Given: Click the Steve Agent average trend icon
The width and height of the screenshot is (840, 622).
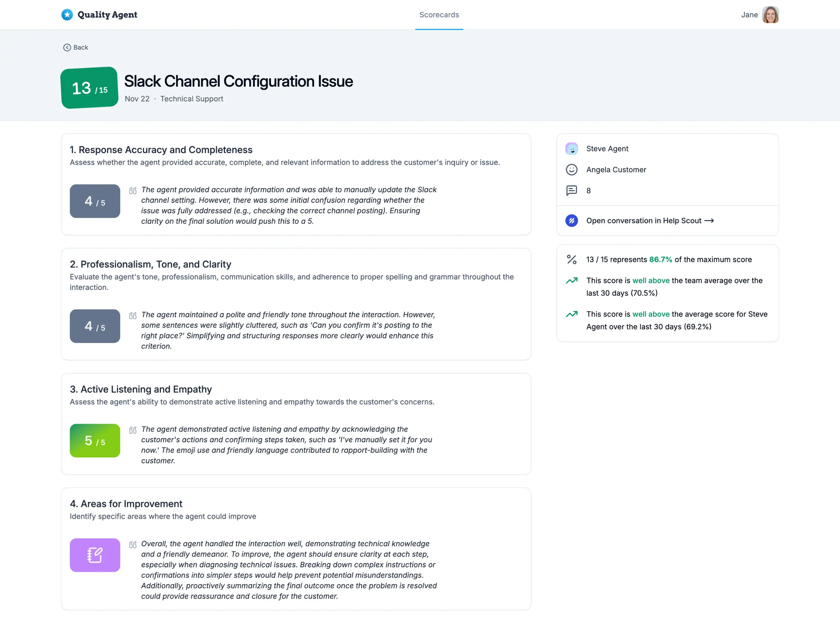Looking at the screenshot, I should [572, 314].
